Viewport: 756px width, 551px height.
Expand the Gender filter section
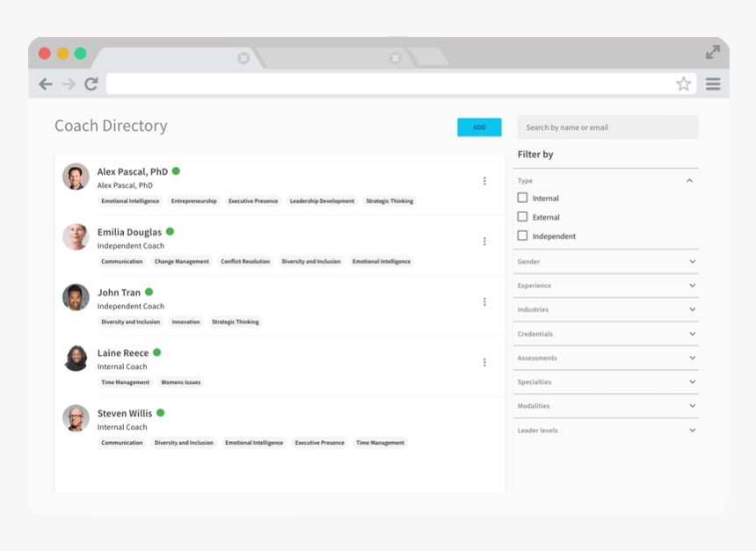pyautogui.click(x=693, y=262)
